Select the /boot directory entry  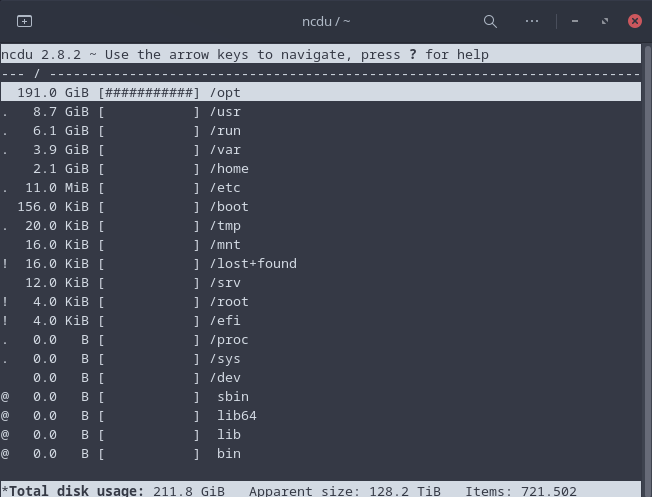(x=229, y=207)
